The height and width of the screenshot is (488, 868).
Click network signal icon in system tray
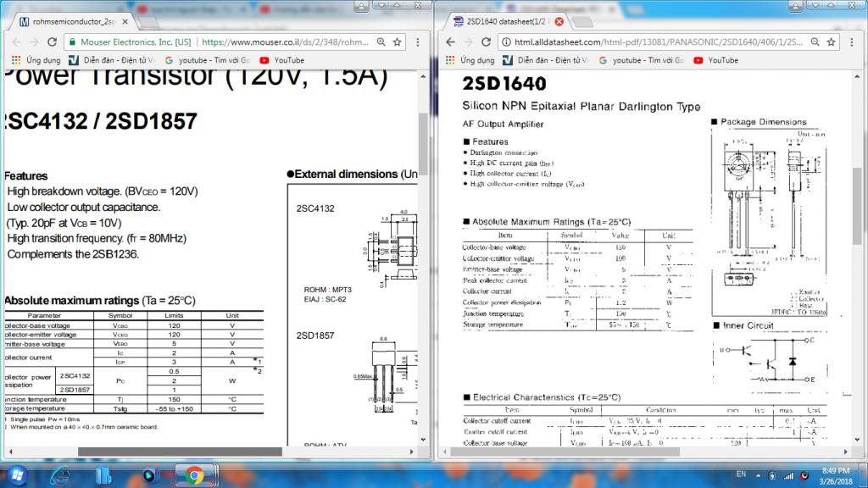click(789, 475)
